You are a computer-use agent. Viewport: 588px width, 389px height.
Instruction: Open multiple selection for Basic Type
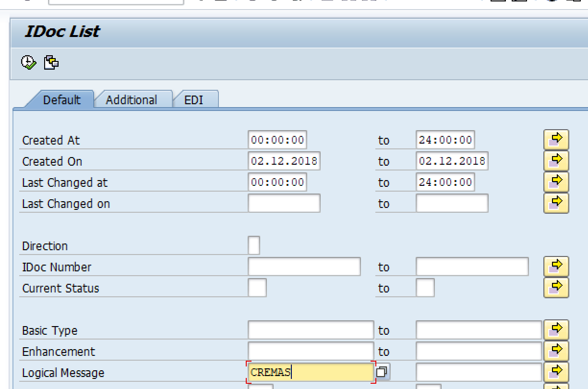pos(556,330)
